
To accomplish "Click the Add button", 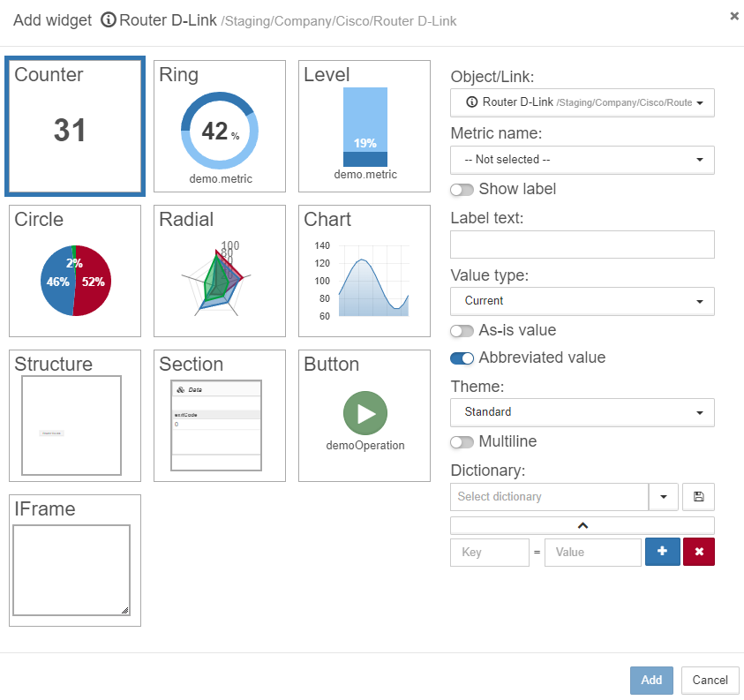I will (651, 680).
